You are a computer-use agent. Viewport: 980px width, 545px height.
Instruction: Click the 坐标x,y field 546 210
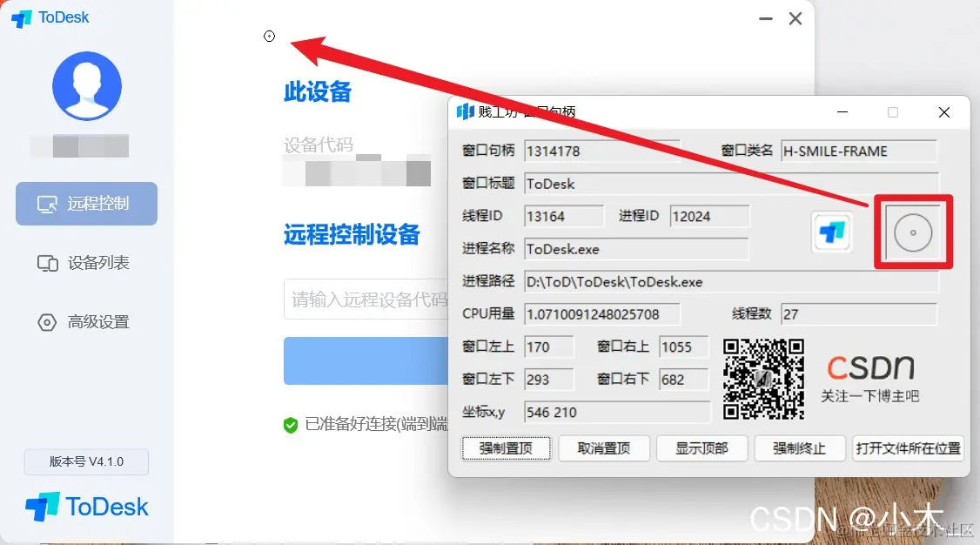pyautogui.click(x=617, y=412)
